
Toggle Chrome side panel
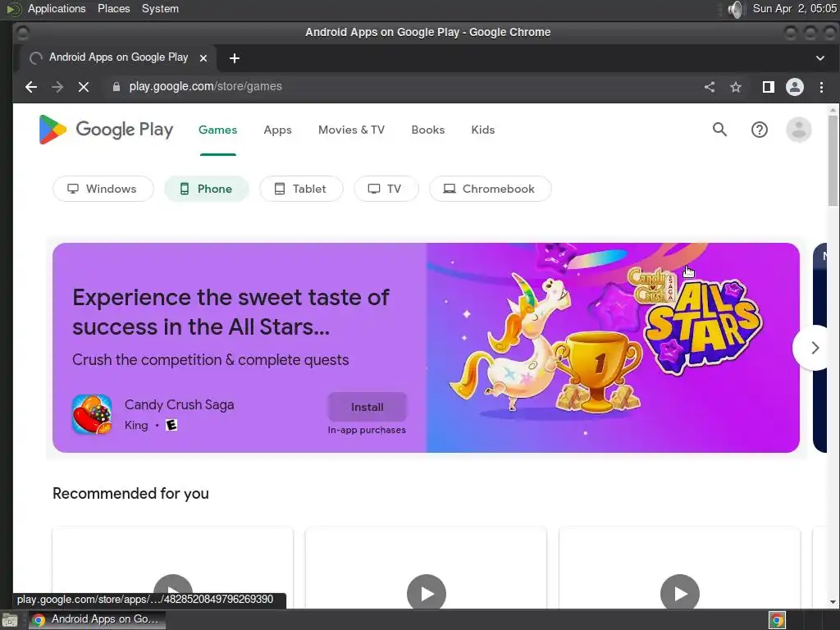tap(768, 87)
